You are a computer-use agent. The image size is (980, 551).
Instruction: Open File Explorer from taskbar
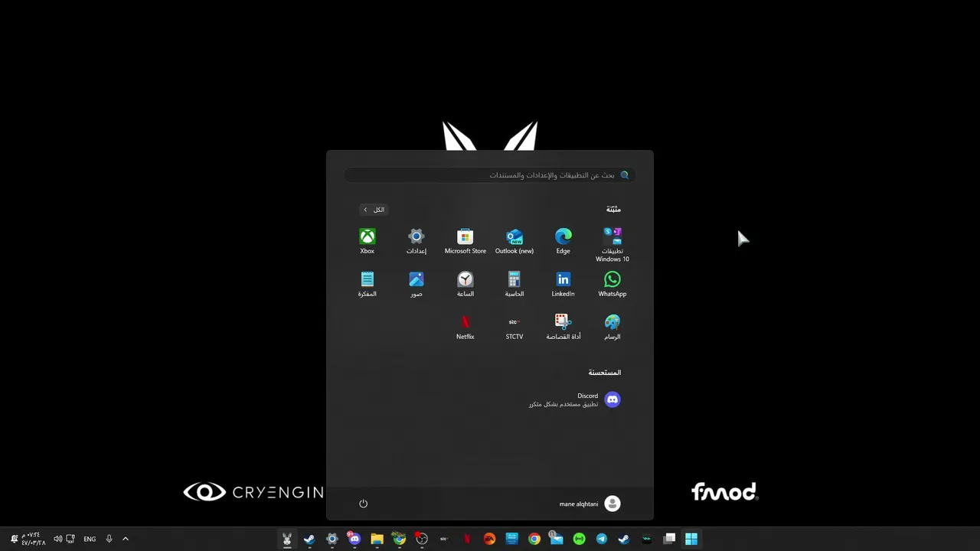pos(377,539)
